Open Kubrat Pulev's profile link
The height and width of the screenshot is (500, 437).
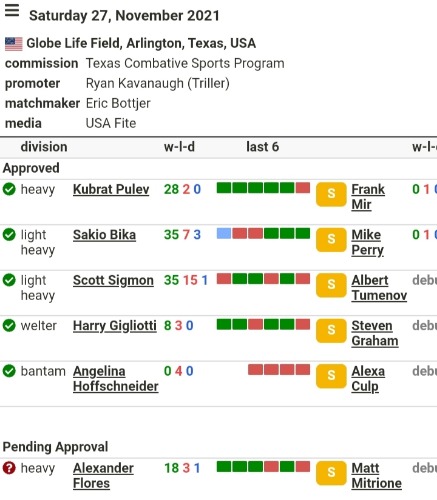click(x=111, y=189)
